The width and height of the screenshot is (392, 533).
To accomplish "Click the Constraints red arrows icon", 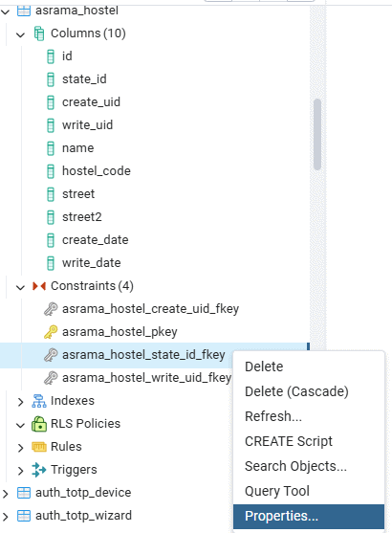I will click(39, 286).
